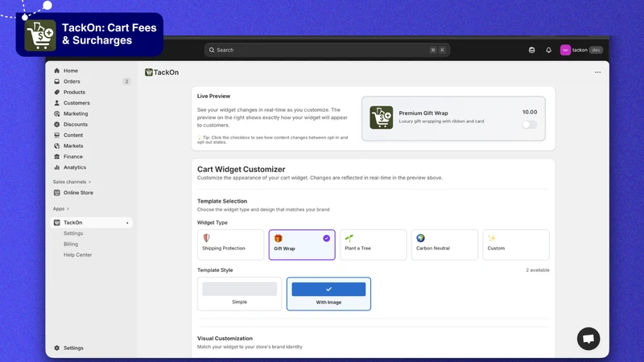Choose the Simple template style

pos(239,294)
